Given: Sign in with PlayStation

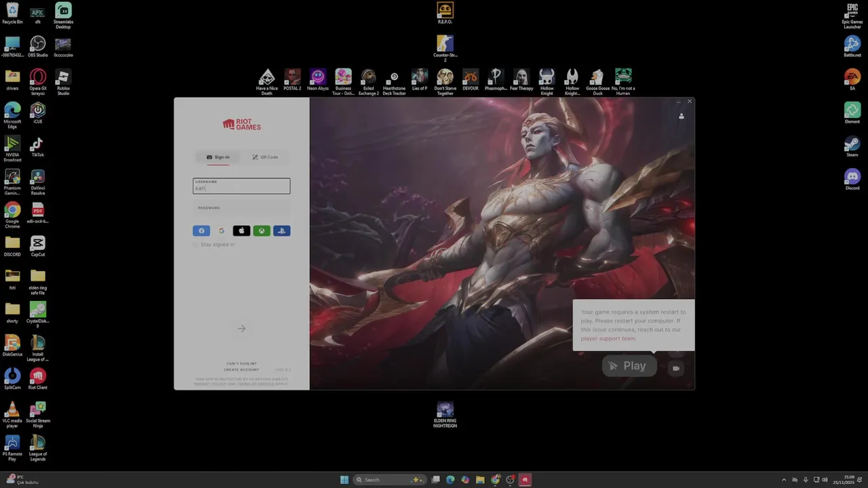Looking at the screenshot, I should (281, 230).
